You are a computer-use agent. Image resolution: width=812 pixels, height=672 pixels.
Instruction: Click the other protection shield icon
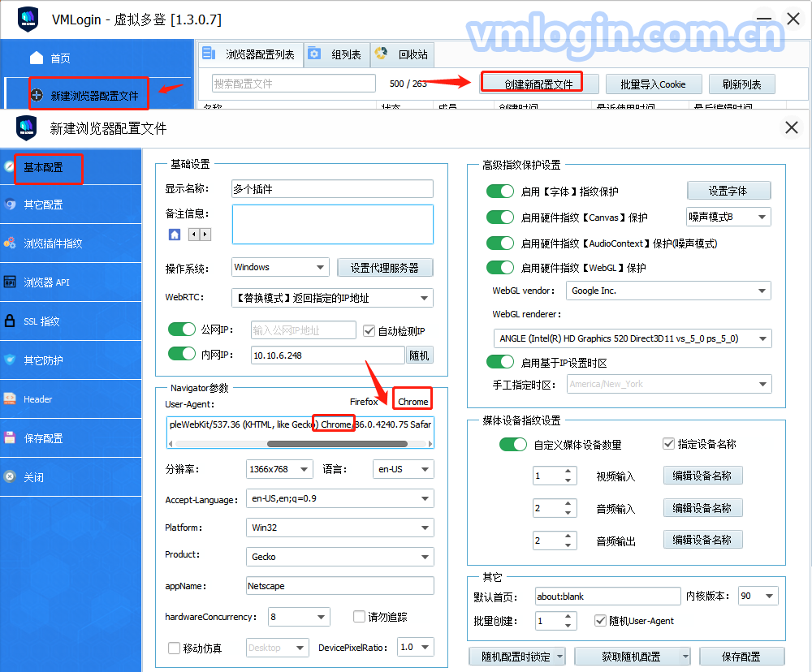tap(11, 360)
